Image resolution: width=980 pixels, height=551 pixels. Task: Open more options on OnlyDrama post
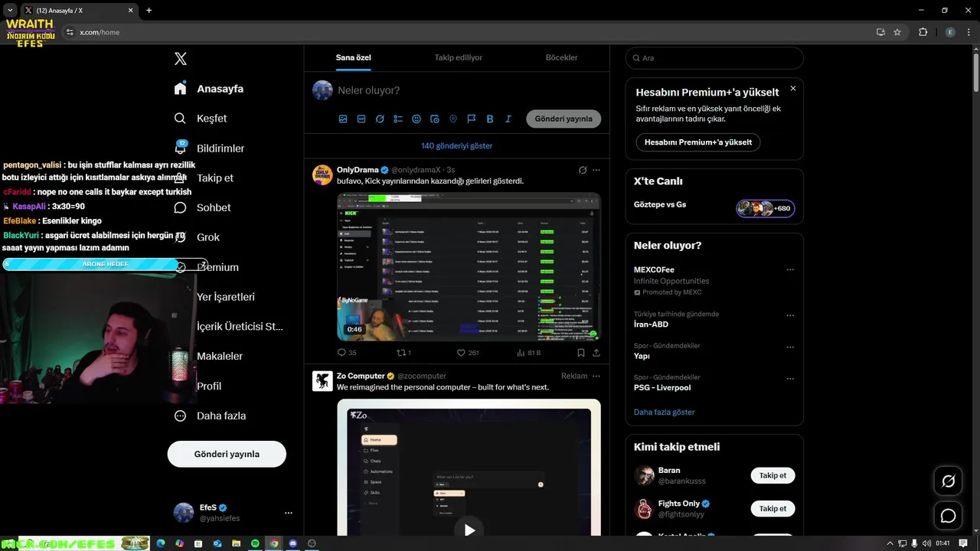[x=596, y=170]
